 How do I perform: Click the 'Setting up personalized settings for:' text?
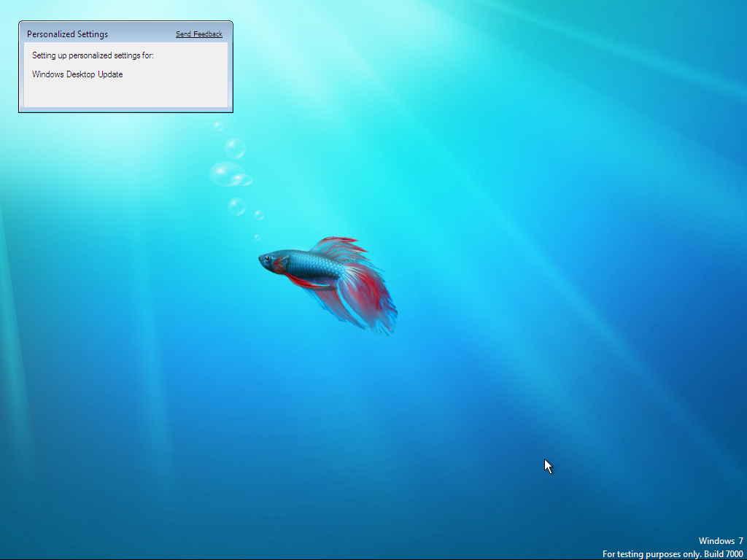tap(93, 55)
